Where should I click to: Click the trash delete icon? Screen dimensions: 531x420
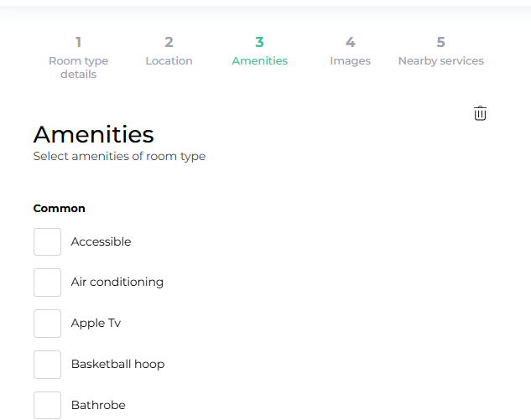coord(480,113)
